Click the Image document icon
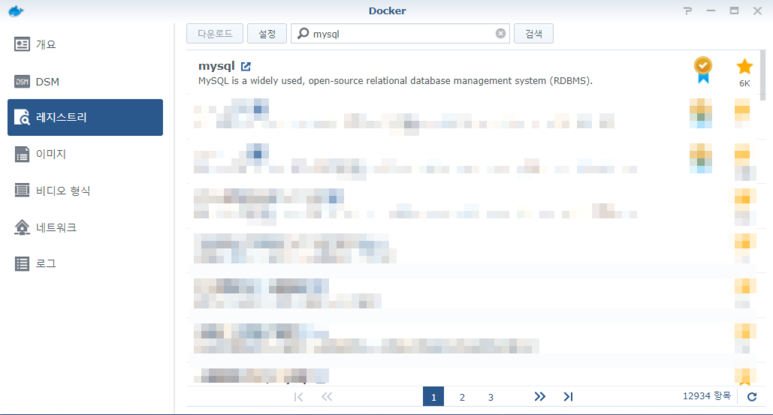The height and width of the screenshot is (415, 773). click(x=22, y=154)
